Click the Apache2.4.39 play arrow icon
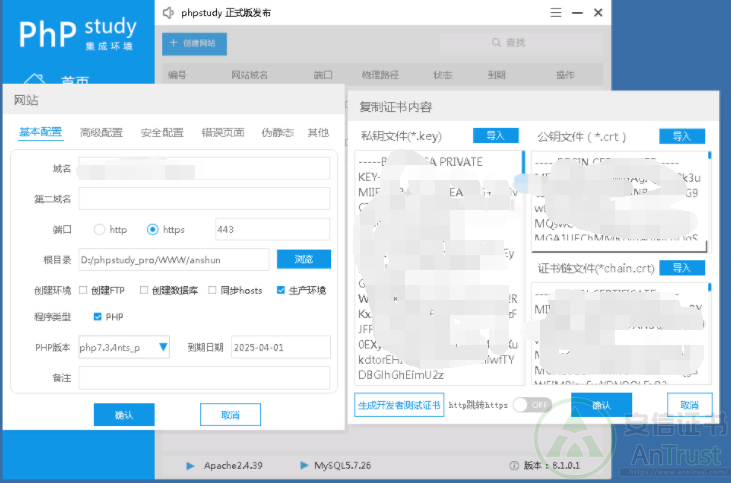This screenshot has height=483, width=731. [x=190, y=466]
